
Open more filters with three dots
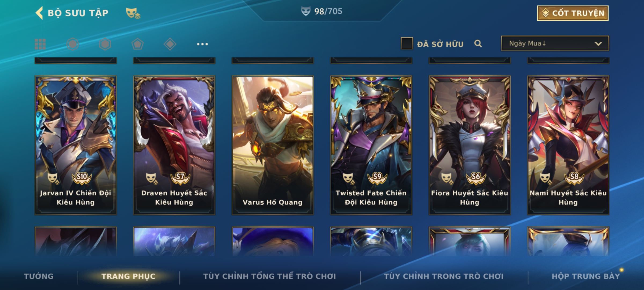point(202,44)
